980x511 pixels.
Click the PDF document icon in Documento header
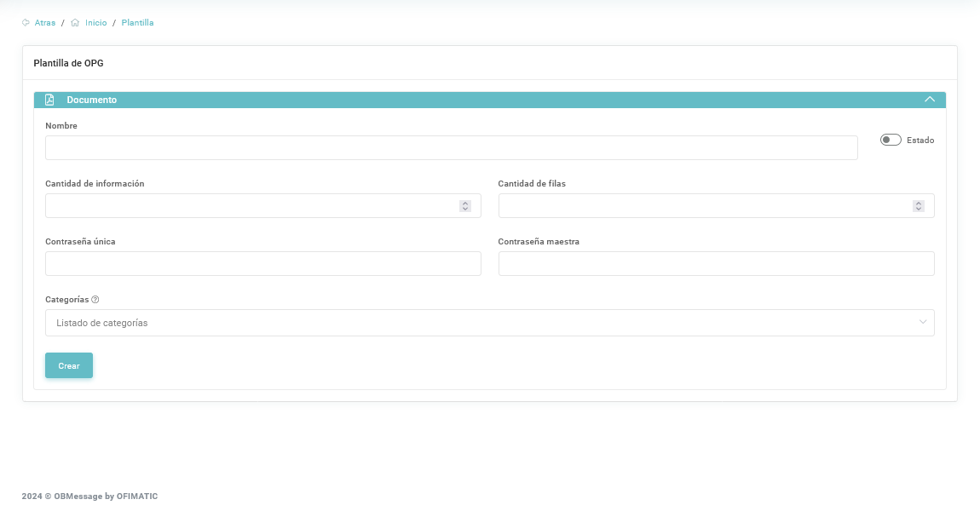[49, 100]
